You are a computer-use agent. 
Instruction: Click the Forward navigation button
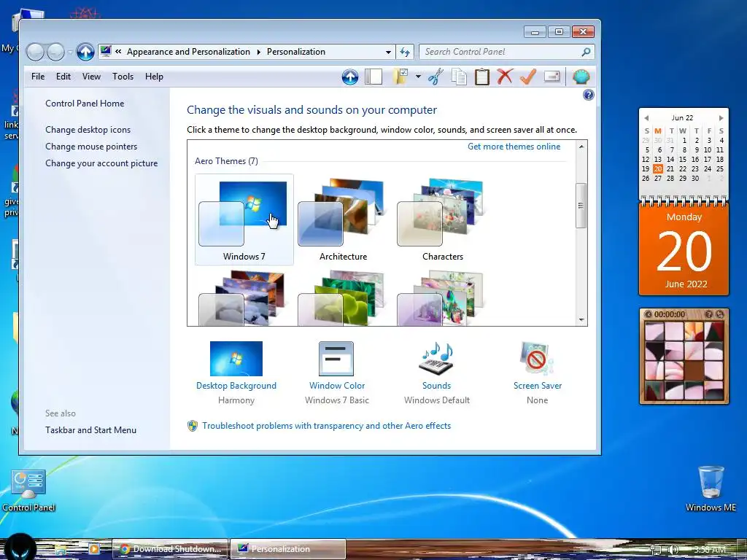(55, 52)
